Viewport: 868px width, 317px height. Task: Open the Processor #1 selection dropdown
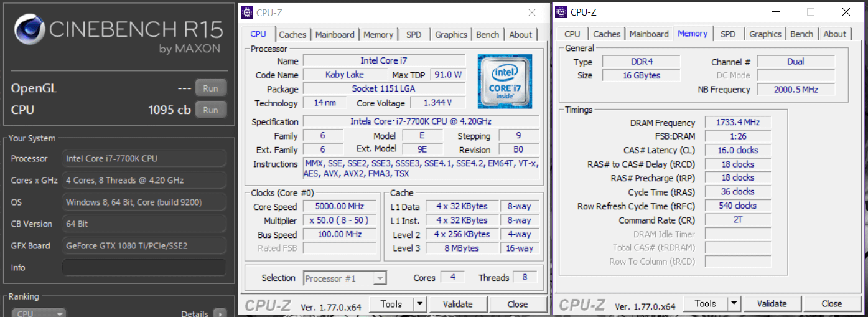click(345, 278)
